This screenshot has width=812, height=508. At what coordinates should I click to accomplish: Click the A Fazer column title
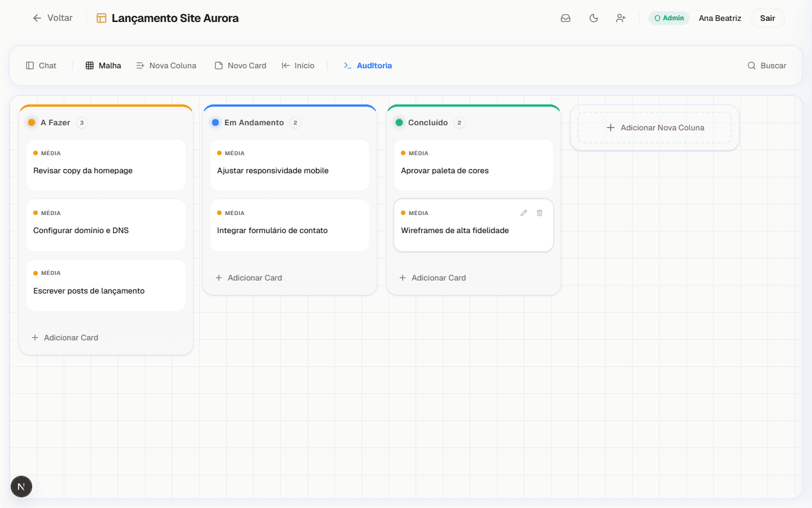pos(55,122)
